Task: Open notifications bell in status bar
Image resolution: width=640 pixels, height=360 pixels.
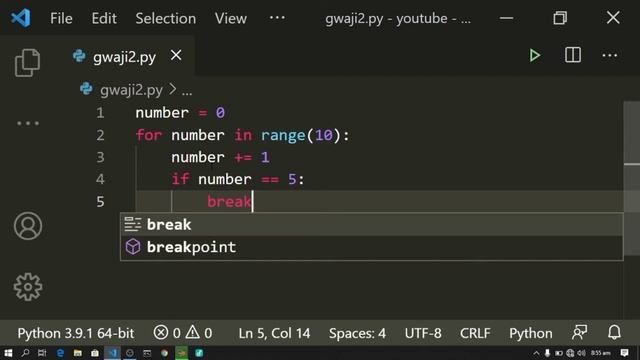Action: (614, 333)
